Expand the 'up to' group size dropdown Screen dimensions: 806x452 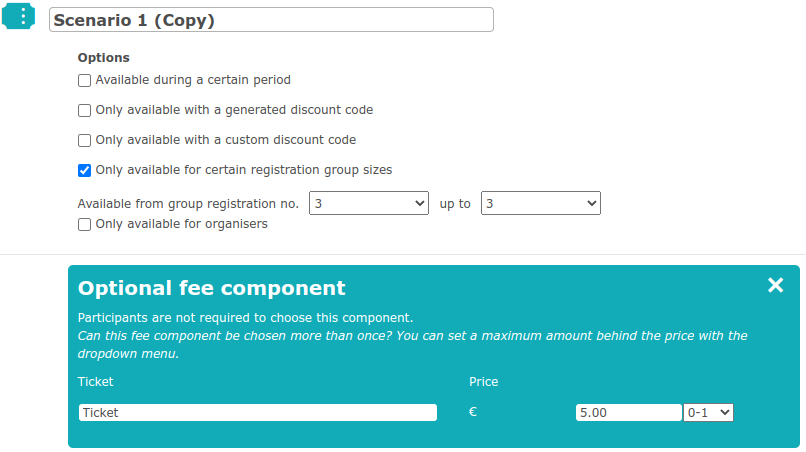click(541, 203)
